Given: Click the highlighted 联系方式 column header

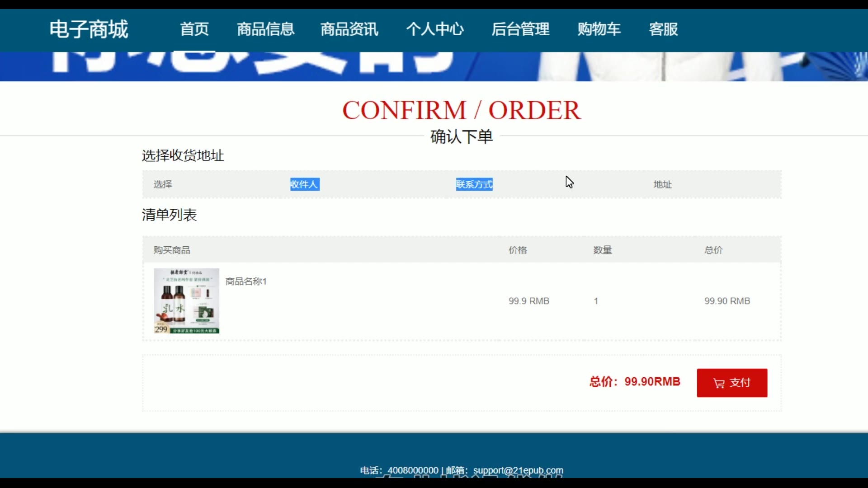Looking at the screenshot, I should (x=474, y=184).
